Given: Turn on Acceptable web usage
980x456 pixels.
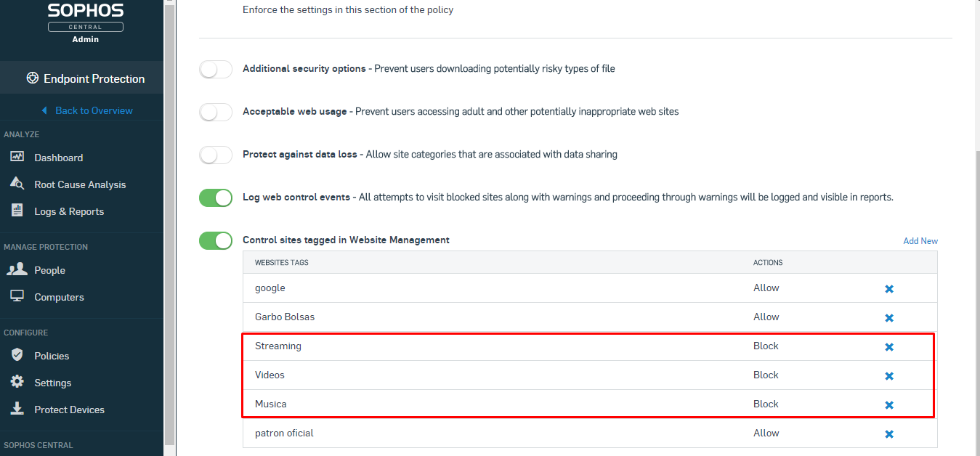Looking at the screenshot, I should 215,112.
